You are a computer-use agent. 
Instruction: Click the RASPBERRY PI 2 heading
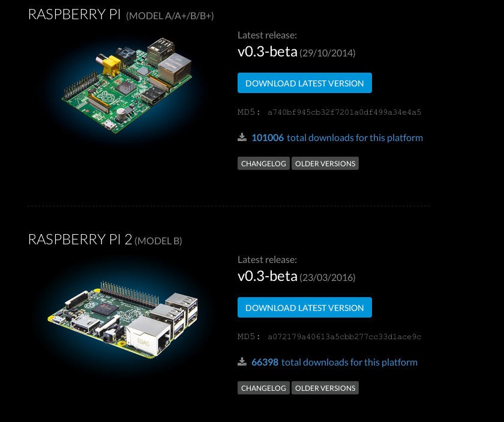coord(80,240)
